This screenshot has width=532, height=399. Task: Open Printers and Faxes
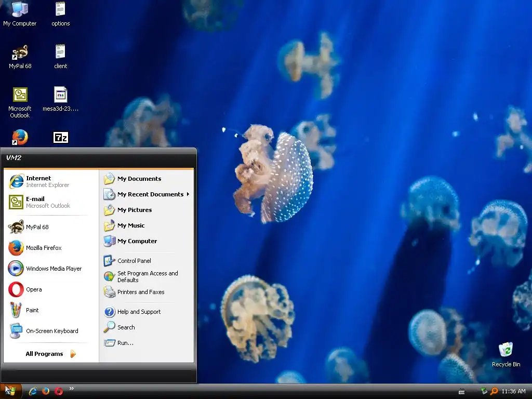click(x=147, y=292)
